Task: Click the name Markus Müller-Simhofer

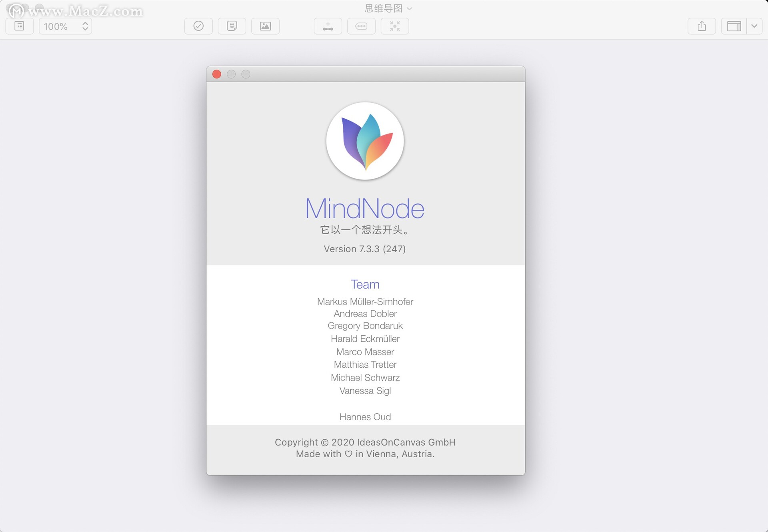Action: pyautogui.click(x=365, y=302)
